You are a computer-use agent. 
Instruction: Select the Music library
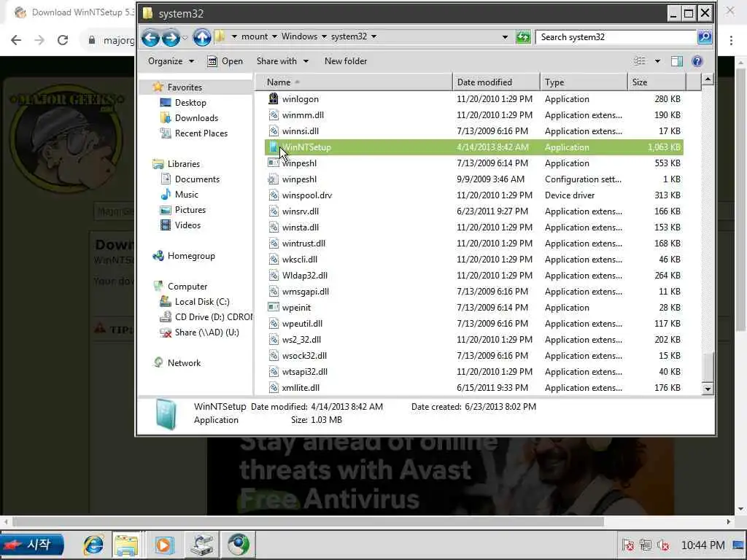[186, 194]
